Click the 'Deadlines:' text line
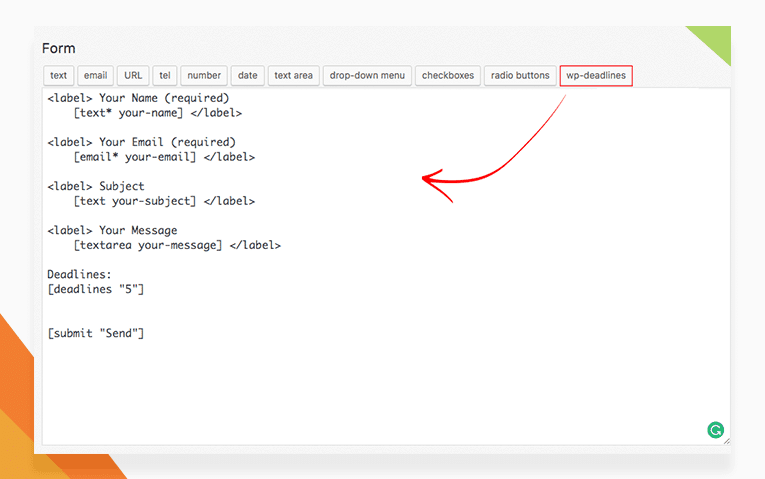 click(x=80, y=274)
